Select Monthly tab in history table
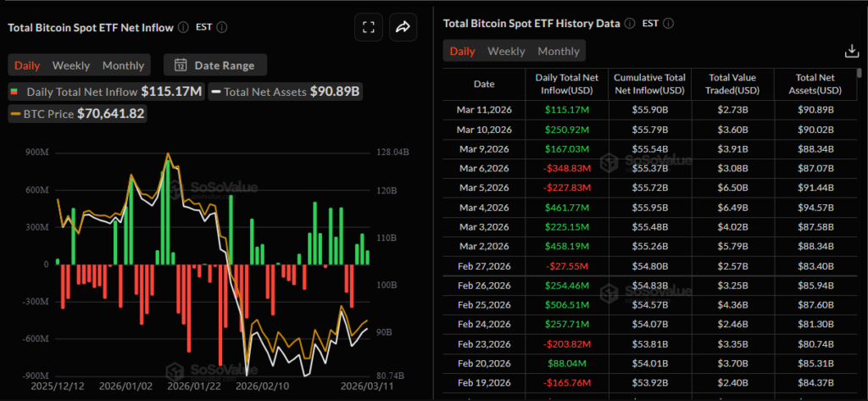Viewport: 868px width, 401px height. coord(559,51)
